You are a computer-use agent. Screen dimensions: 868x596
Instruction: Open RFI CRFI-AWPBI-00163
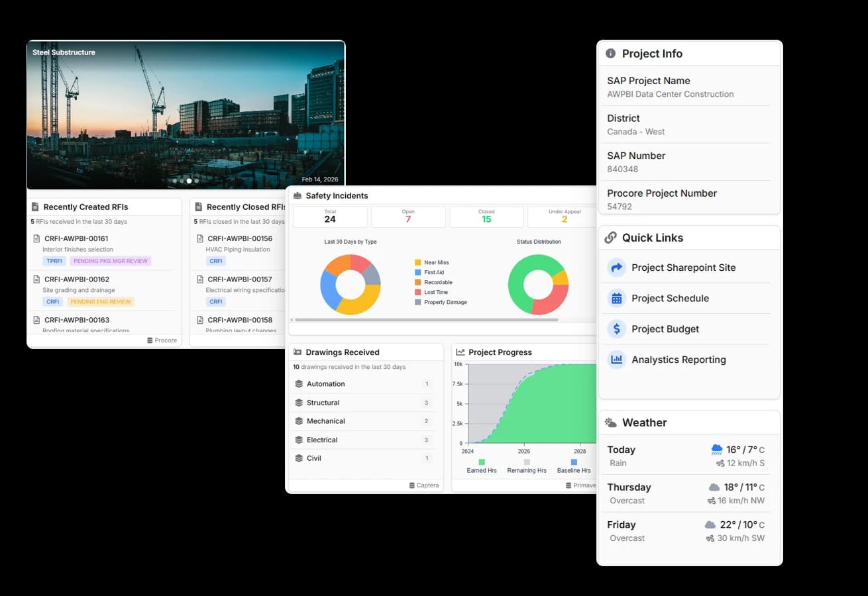77,320
